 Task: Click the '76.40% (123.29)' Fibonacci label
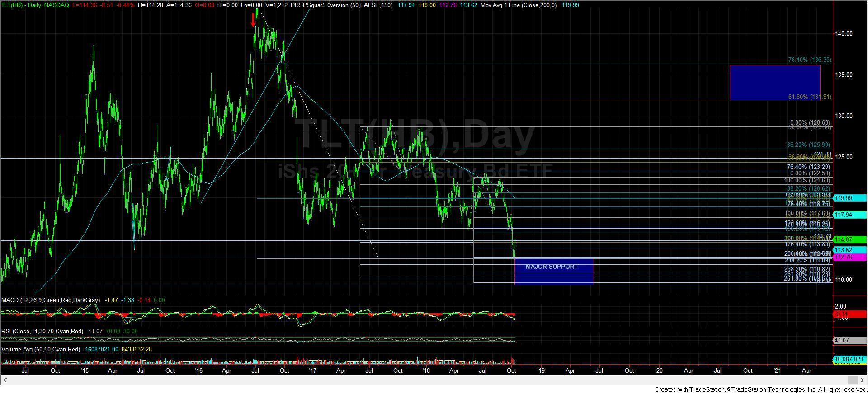click(808, 167)
